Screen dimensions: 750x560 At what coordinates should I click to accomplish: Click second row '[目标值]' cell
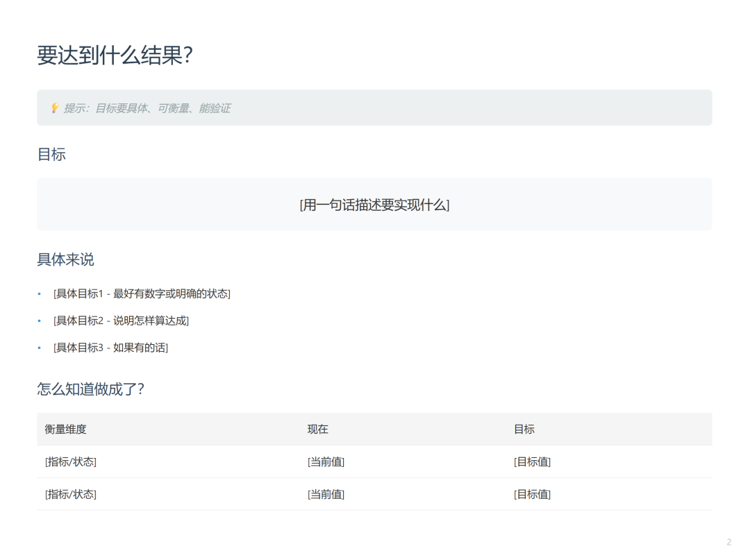click(533, 494)
